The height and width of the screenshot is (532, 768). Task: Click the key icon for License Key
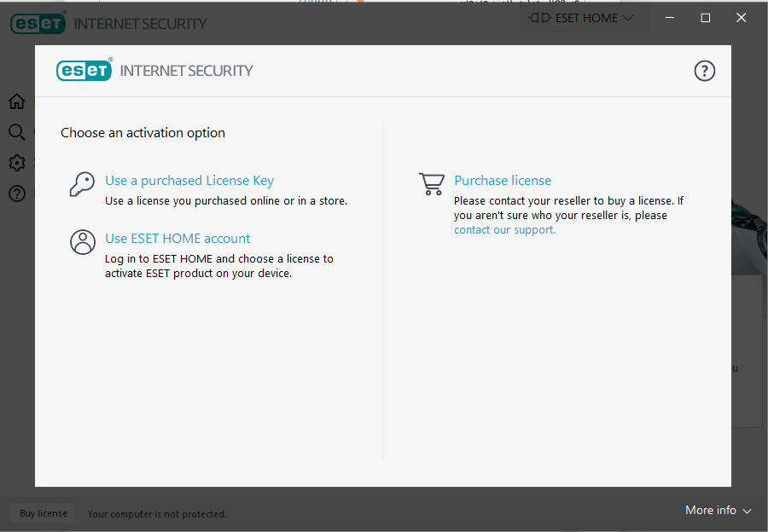[x=82, y=184]
